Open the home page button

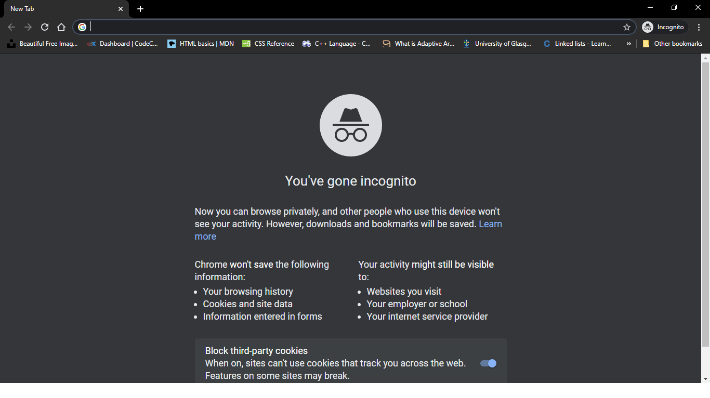[61, 27]
